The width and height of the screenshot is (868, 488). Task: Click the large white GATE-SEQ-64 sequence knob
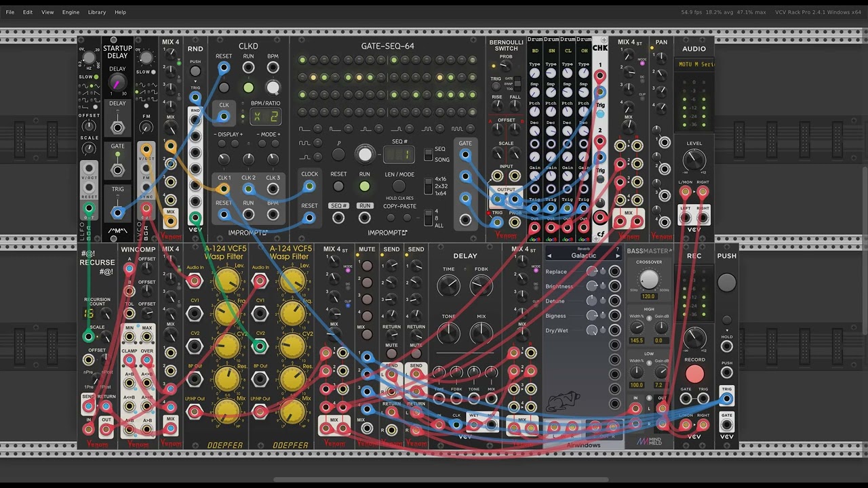(x=365, y=155)
